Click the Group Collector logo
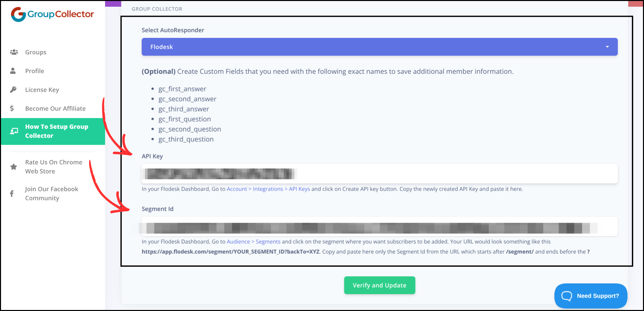The image size is (644, 311). tap(52, 14)
